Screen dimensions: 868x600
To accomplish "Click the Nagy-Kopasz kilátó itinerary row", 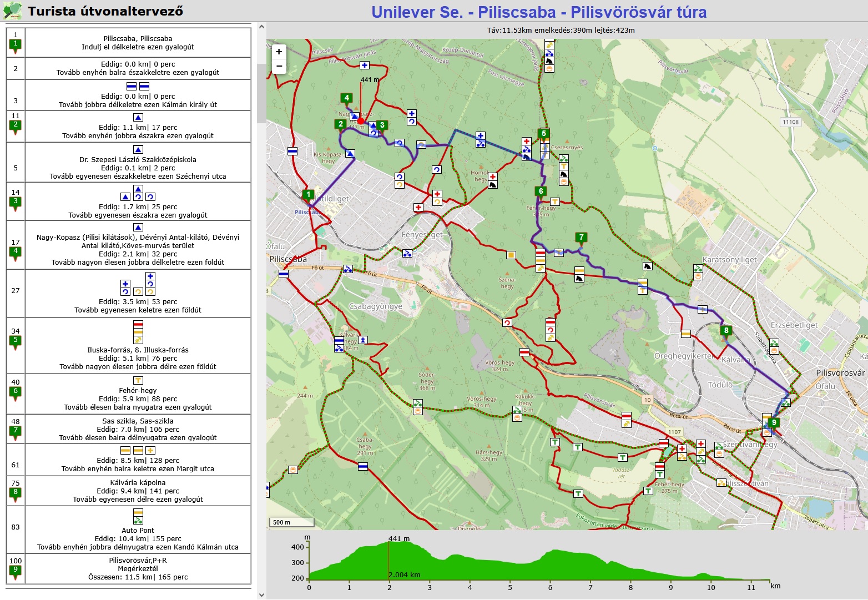I will [x=138, y=245].
